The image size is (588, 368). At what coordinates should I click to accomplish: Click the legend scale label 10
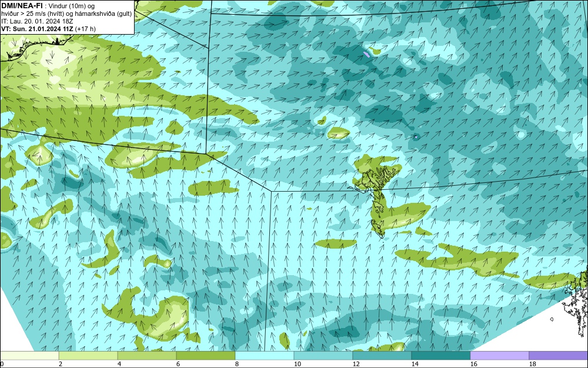[298, 364]
